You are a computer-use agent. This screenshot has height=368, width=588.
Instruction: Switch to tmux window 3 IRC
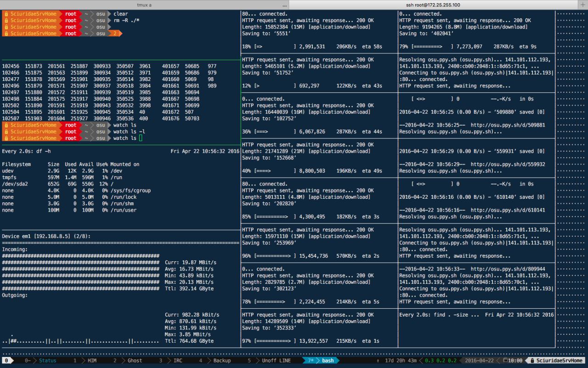(x=172, y=361)
